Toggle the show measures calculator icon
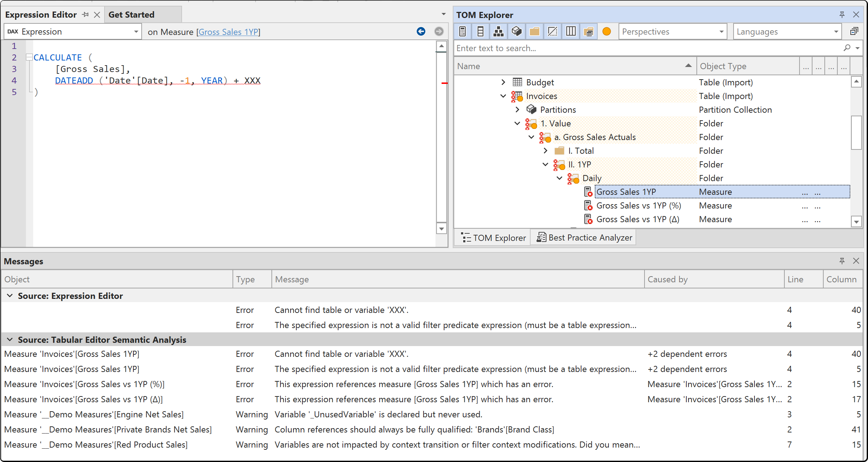The width and height of the screenshot is (868, 462). (x=463, y=32)
